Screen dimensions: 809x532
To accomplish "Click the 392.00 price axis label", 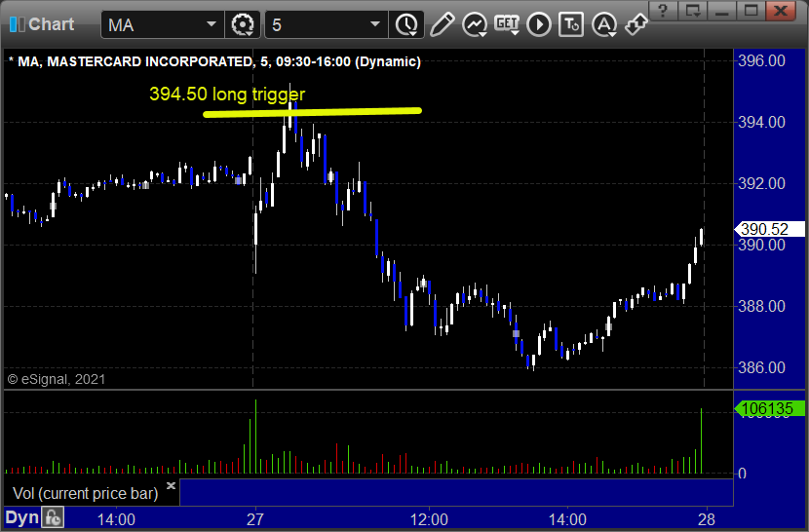I will click(x=761, y=184).
